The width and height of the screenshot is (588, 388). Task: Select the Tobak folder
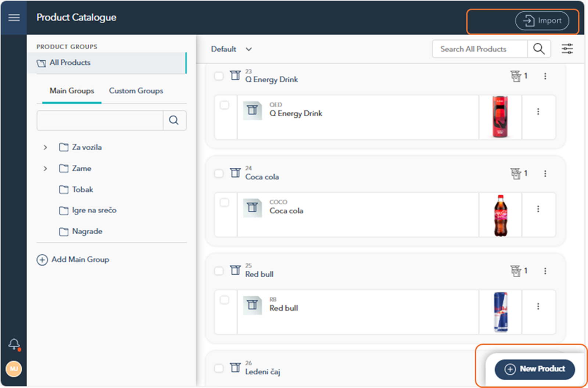(x=76, y=190)
